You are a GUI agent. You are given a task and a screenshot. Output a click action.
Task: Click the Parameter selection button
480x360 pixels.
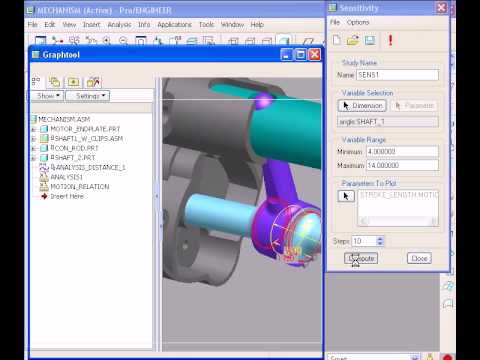[414, 106]
